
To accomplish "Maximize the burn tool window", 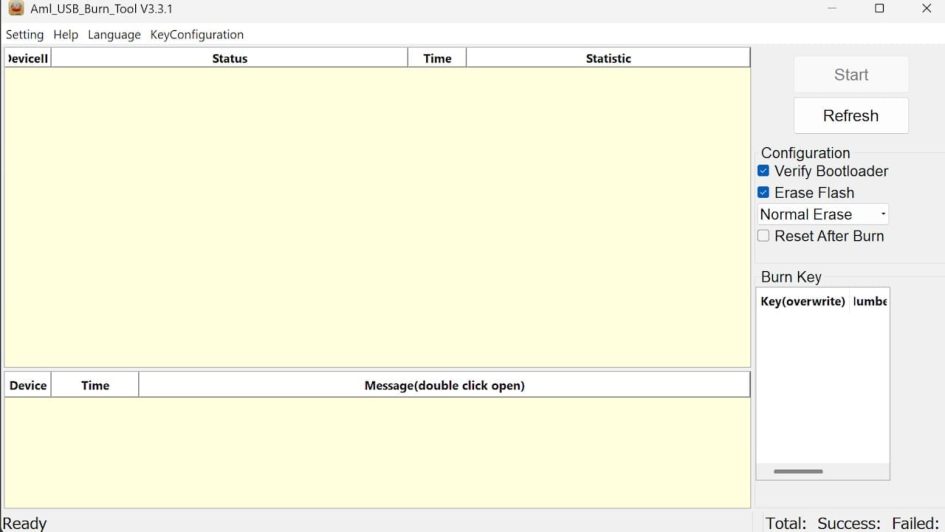I will 879,8.
